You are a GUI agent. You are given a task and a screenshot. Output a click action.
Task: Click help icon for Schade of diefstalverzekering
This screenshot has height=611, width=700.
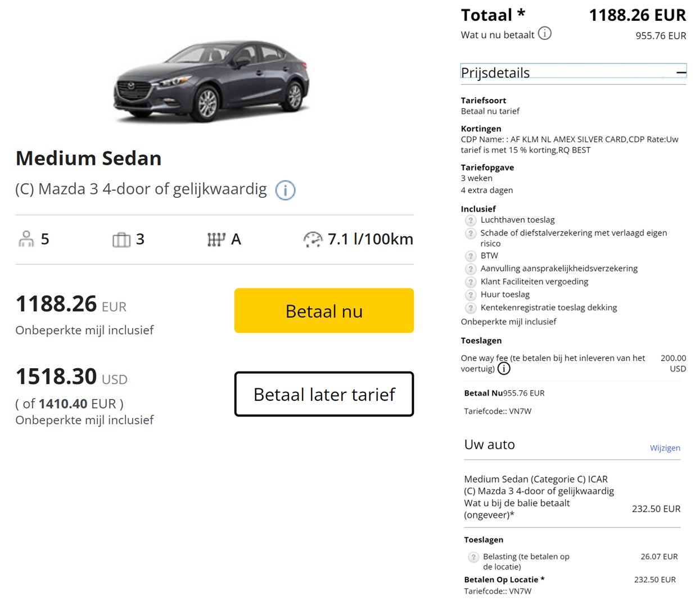(x=471, y=233)
